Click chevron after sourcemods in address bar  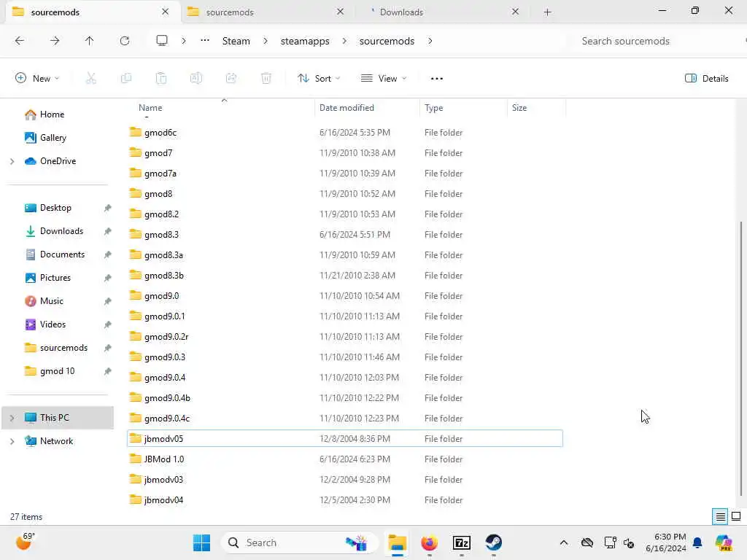(430, 41)
